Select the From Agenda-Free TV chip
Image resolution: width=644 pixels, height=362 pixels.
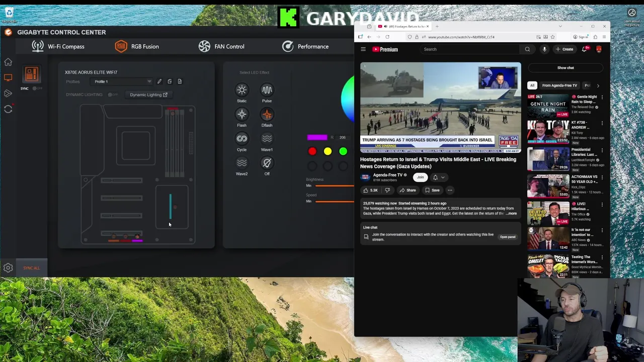pyautogui.click(x=559, y=85)
